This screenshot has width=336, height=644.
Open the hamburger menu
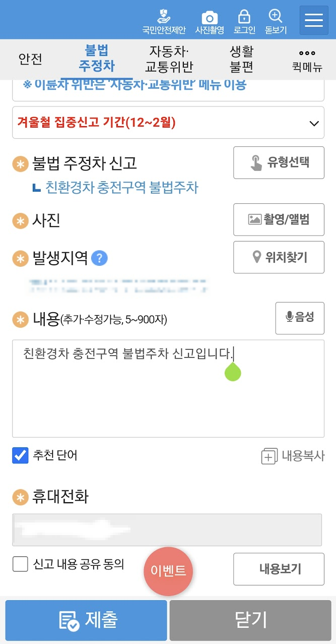point(313,19)
